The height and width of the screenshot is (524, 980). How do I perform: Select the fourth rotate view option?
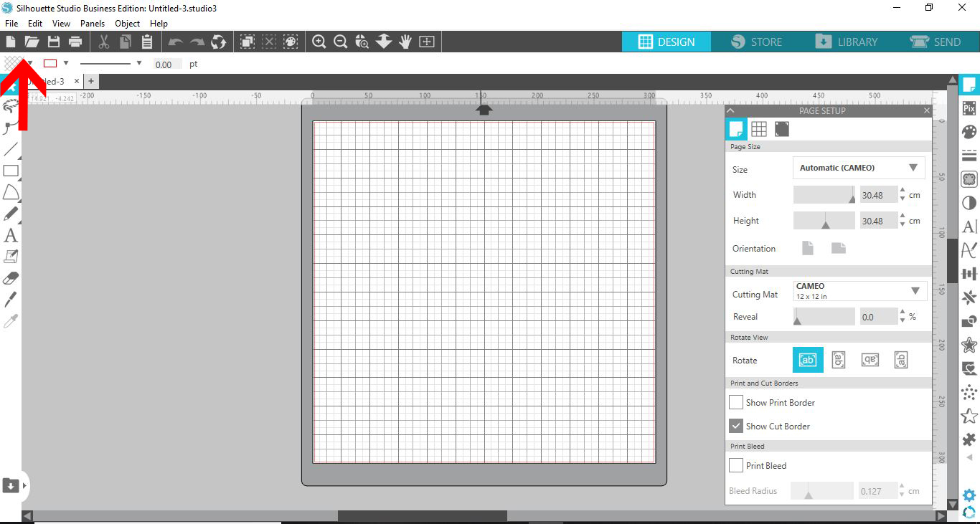(902, 360)
